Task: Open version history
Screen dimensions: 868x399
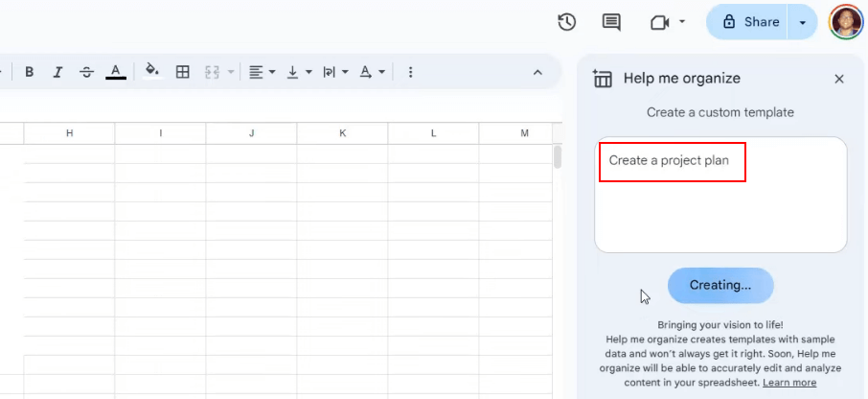Action: tap(567, 22)
